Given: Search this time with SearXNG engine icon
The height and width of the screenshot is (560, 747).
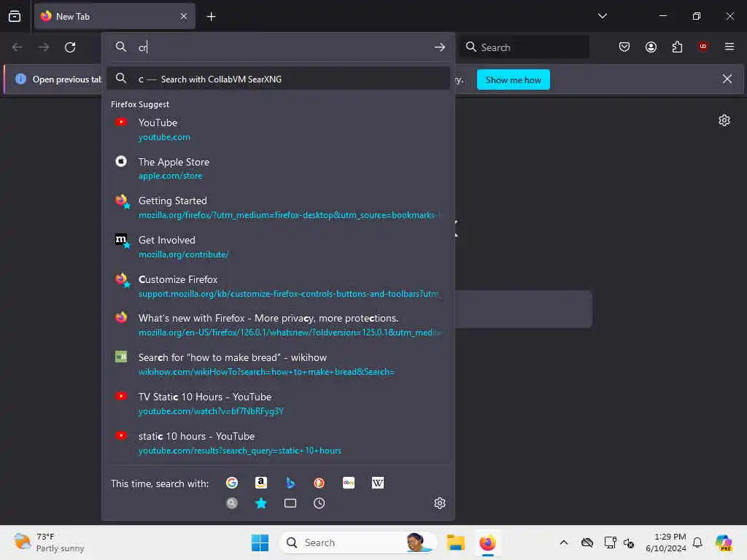Looking at the screenshot, I should coord(231,503).
